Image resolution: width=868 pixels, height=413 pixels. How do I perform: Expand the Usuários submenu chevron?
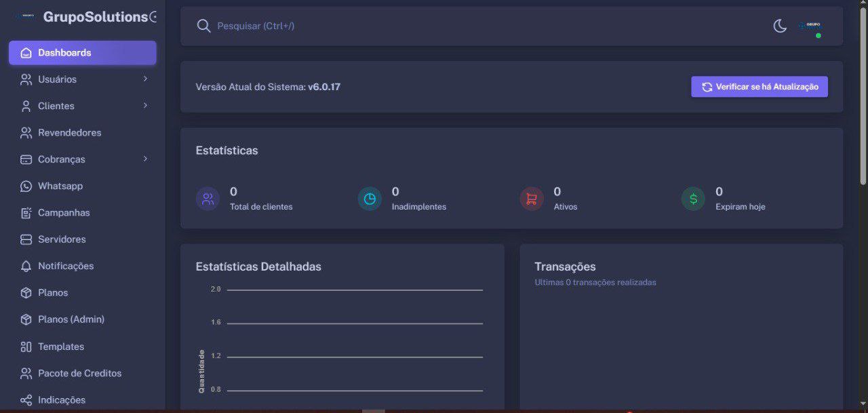pos(145,79)
